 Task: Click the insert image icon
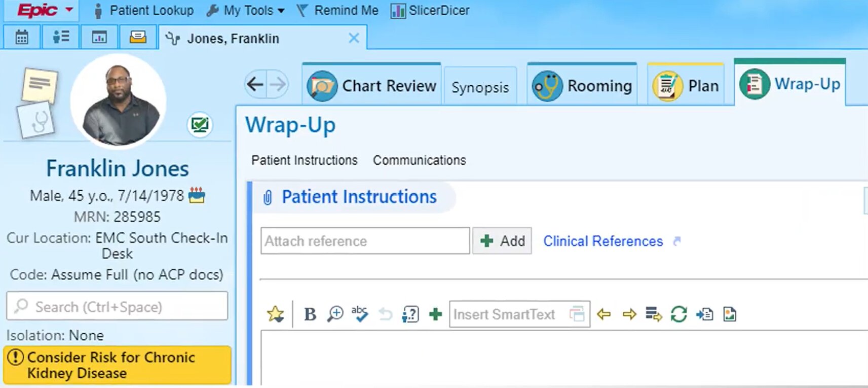click(x=730, y=314)
